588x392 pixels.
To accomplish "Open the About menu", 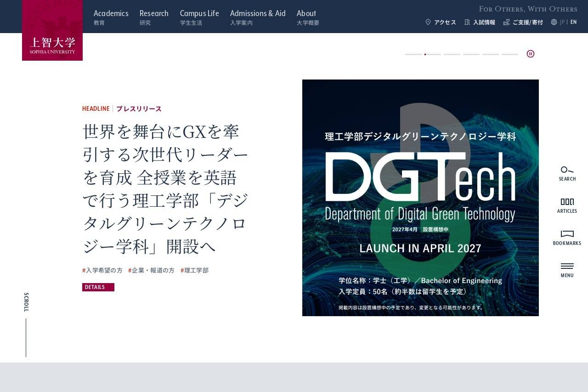I will [308, 17].
